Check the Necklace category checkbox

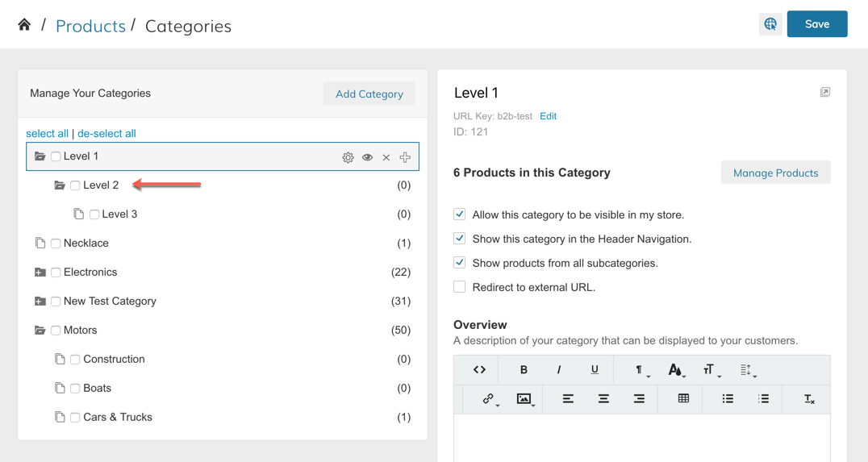point(56,243)
